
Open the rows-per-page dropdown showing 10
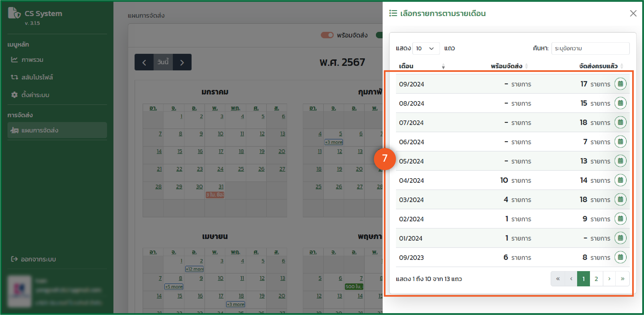pos(426,48)
